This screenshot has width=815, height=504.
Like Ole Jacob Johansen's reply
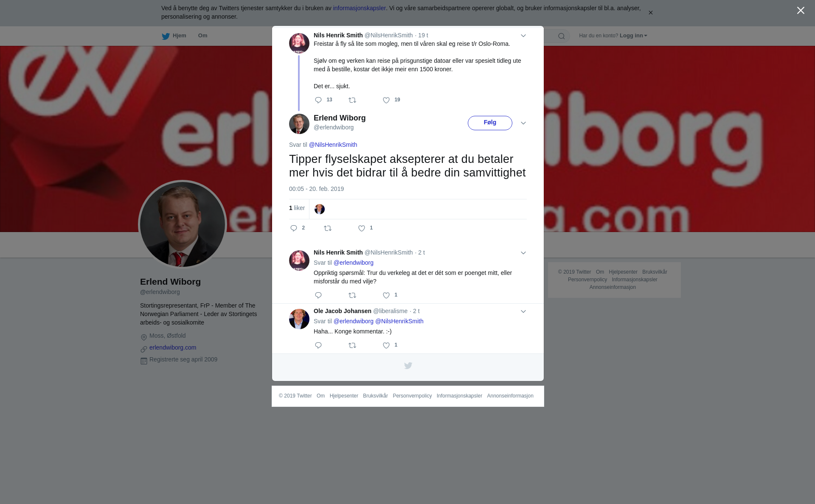click(386, 345)
